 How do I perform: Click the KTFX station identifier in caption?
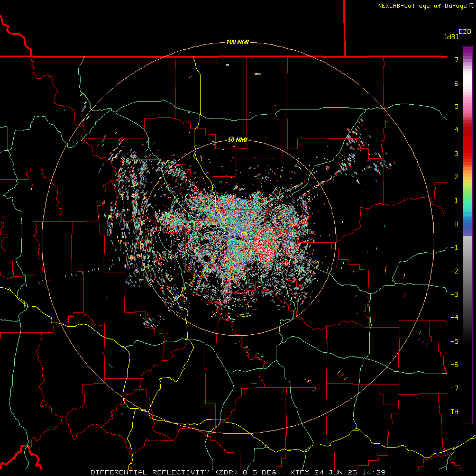pyautogui.click(x=299, y=472)
